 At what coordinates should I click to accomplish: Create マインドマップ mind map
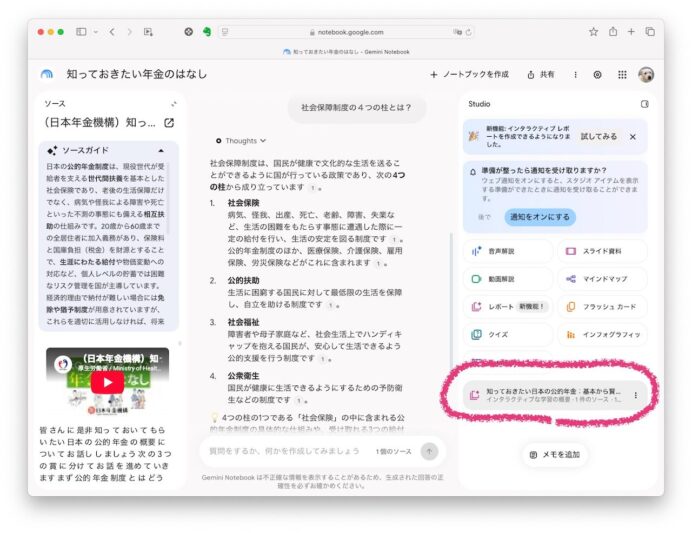point(602,279)
